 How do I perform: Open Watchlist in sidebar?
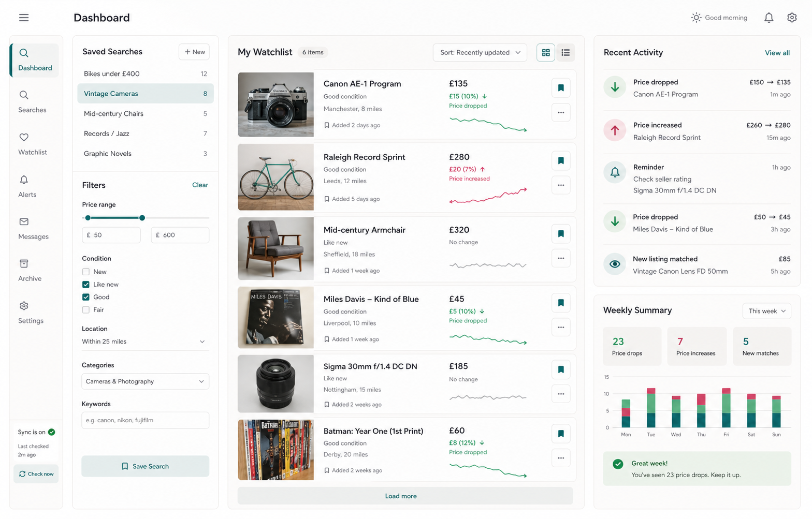[x=32, y=145]
